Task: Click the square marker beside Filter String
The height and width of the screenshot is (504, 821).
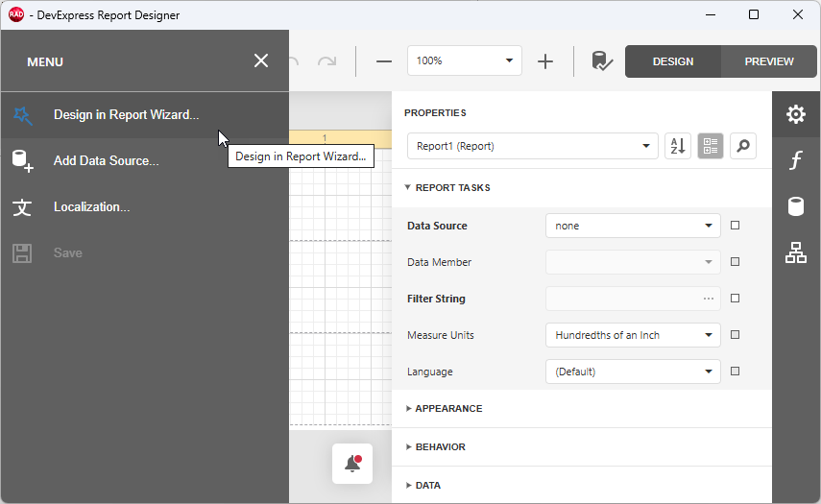Action: 736,299
